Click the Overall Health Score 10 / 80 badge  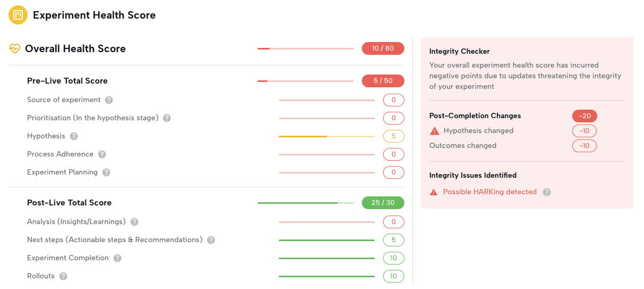point(383,48)
